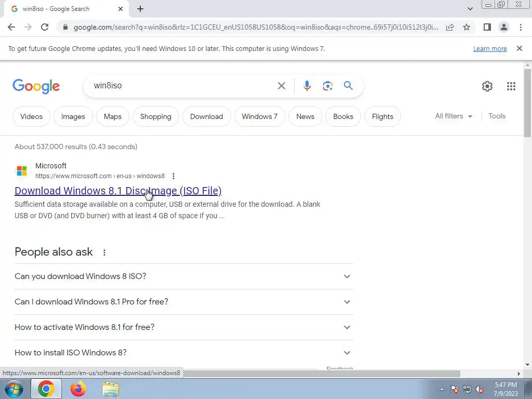
Task: Open the Chrome side panel
Action: (487, 27)
